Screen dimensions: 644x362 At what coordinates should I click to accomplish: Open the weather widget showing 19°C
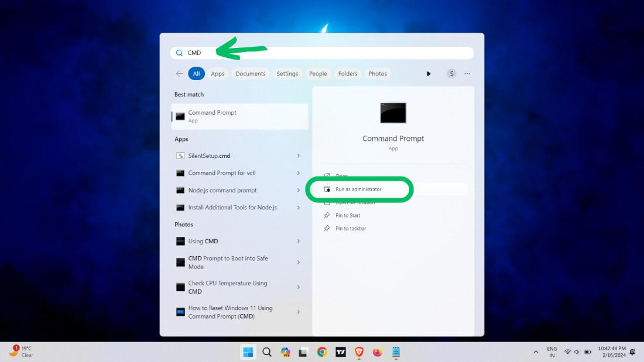[x=21, y=351]
